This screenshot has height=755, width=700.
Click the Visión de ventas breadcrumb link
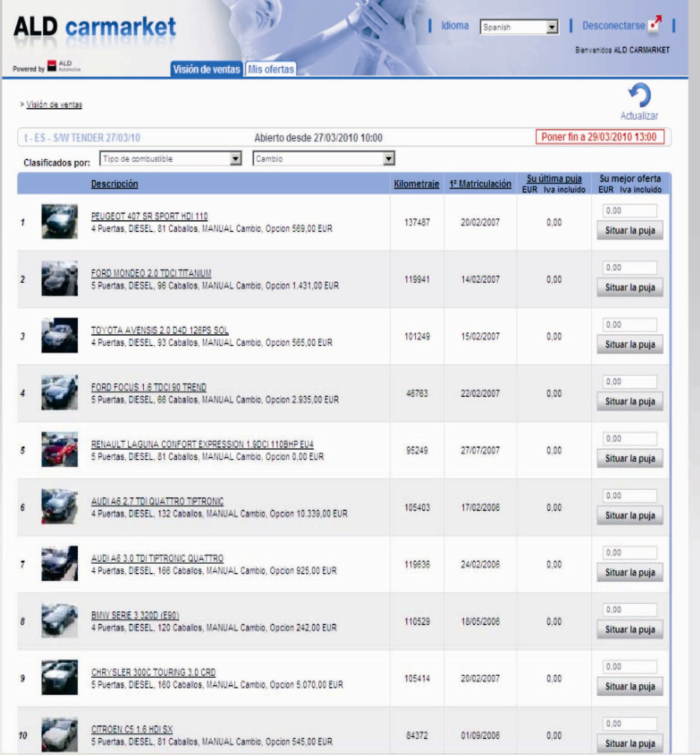coord(54,105)
